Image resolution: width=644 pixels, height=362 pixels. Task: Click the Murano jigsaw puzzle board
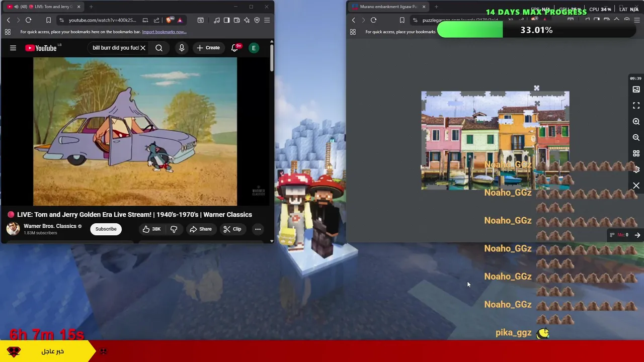495,140
